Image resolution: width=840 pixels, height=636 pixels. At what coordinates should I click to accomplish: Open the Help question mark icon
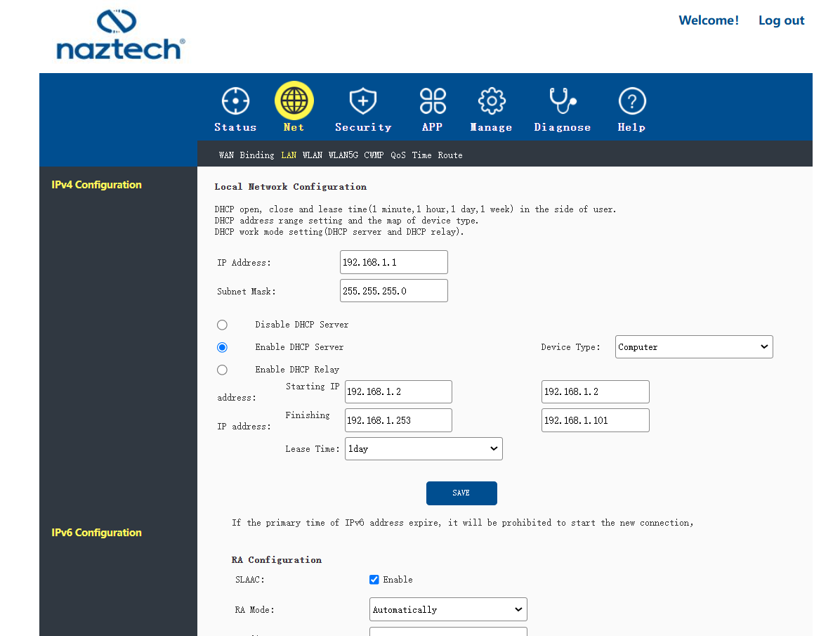632,100
